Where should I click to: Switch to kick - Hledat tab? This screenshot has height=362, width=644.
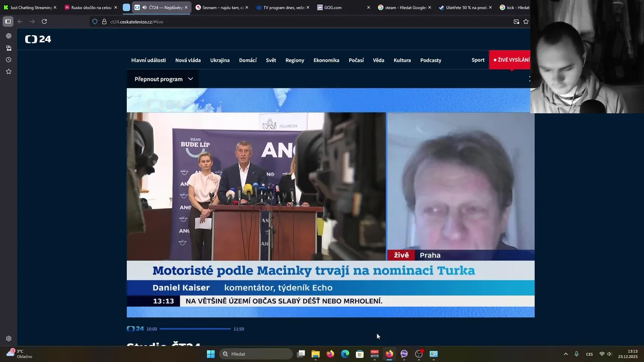pos(514,8)
